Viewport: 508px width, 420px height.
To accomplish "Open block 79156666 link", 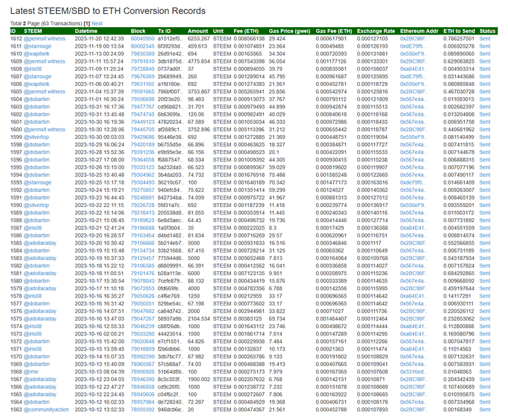I will point(143,243).
